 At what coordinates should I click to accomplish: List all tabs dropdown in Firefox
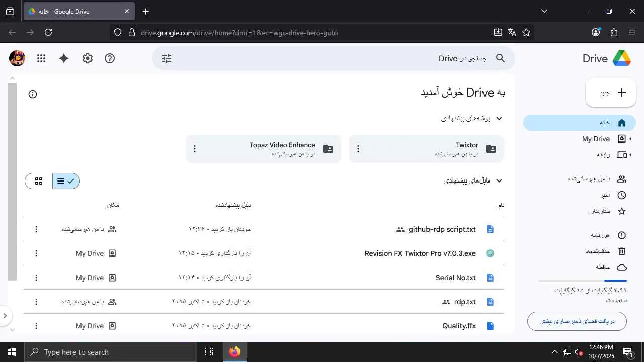click(x=544, y=11)
